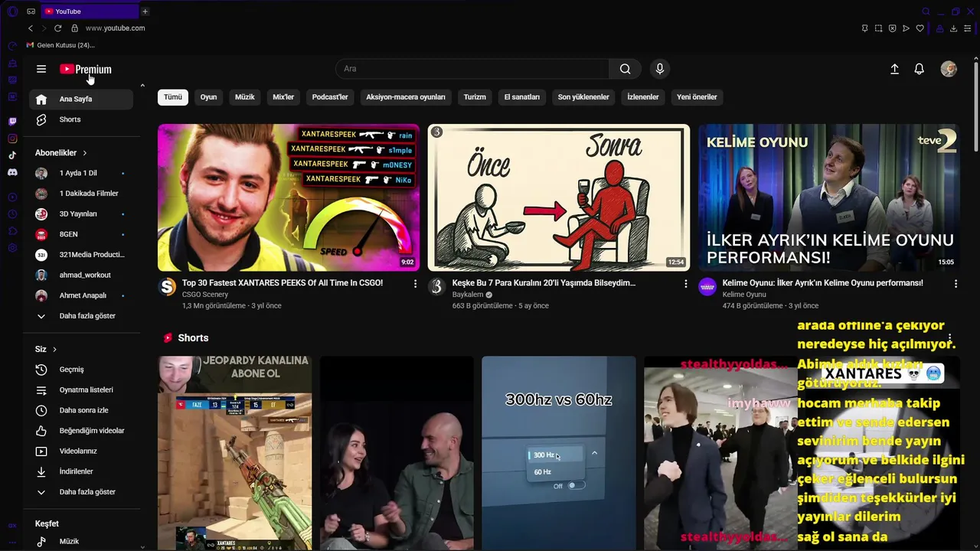This screenshot has width=980, height=551.
Task: Open the Create upload icon
Action: pos(894,69)
